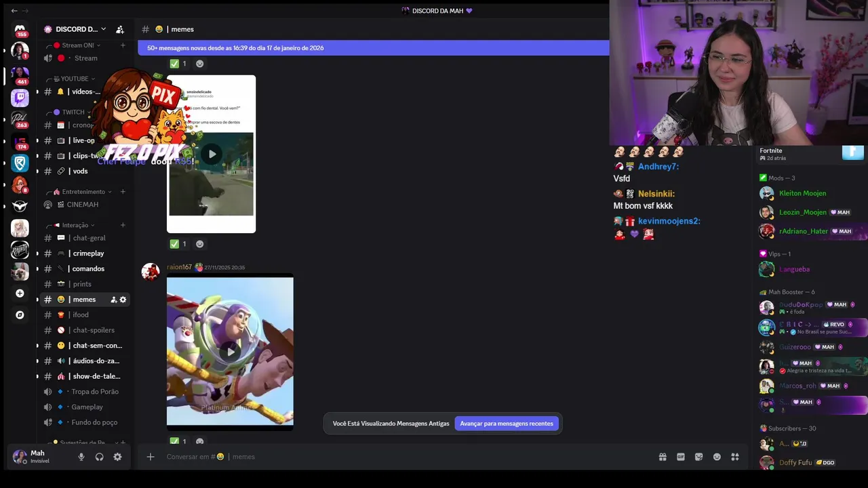Viewport: 868px width, 488px height.
Task: Open Kleiton Moojen member profile
Action: pos(812,193)
